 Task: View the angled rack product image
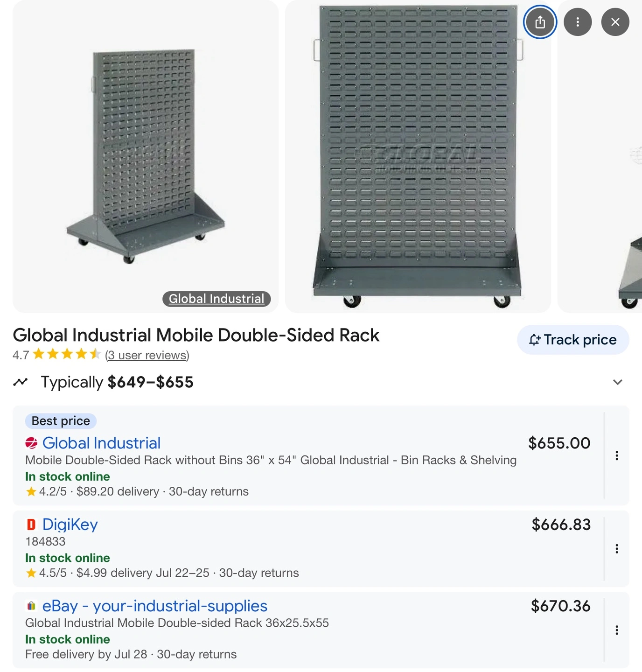(x=146, y=156)
